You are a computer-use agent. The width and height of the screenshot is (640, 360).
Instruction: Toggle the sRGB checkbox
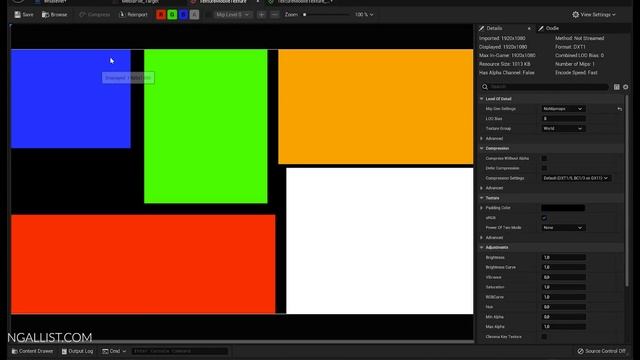[x=544, y=218]
